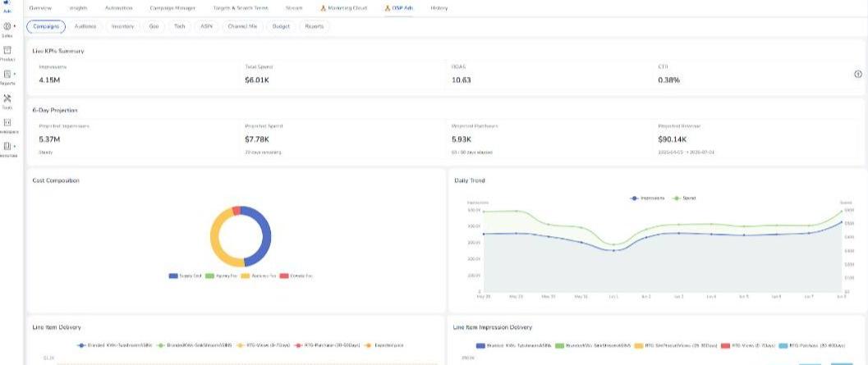868x365 pixels.
Task: Open the Stream tab
Action: pos(294,8)
